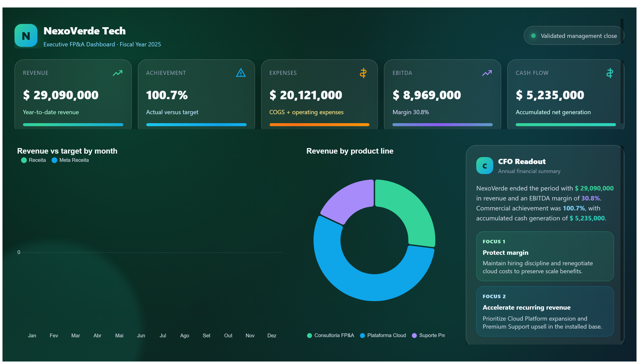Click the CFO Readout panel scrollbar
The width and height of the screenshot is (639, 364).
click(622, 244)
